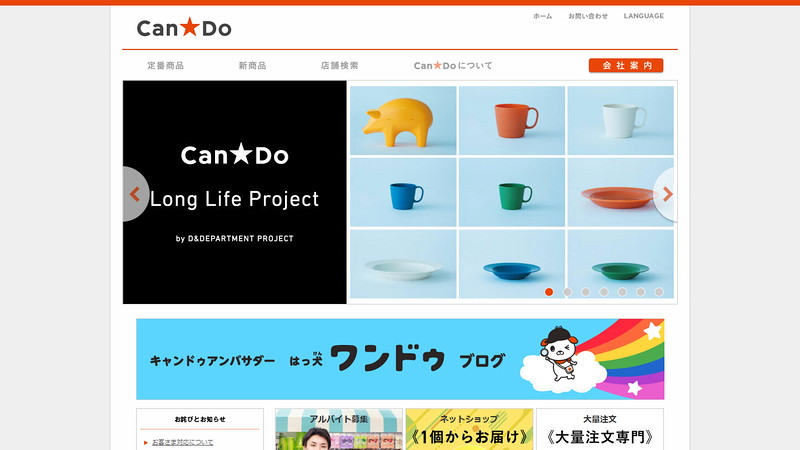Open the 新商品 menu item
This screenshot has width=800, height=450.
[253, 65]
